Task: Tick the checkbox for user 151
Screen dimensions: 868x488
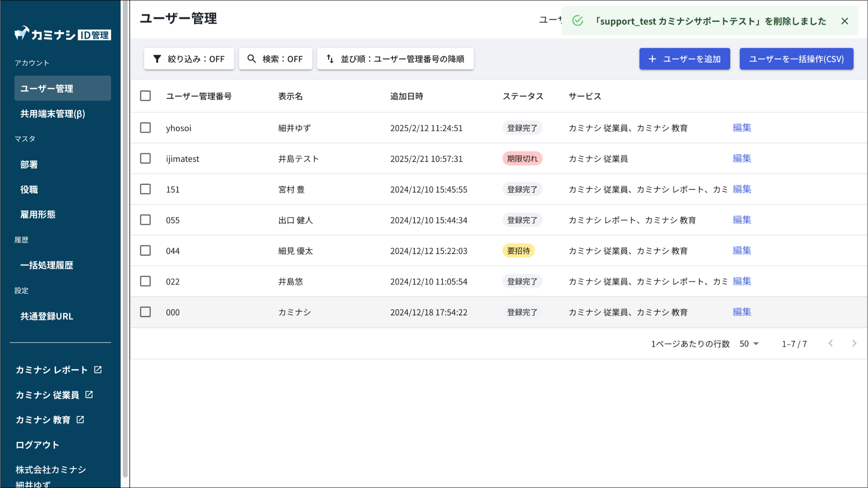Action: (x=145, y=189)
